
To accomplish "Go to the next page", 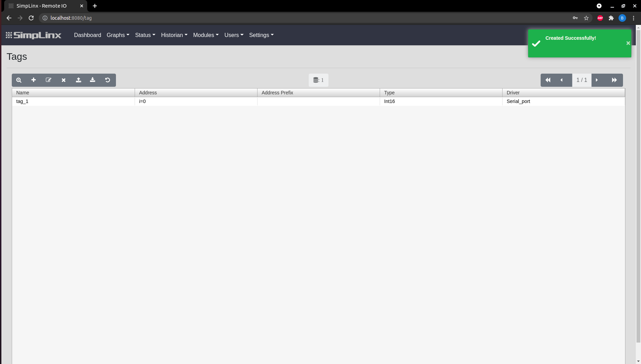I will point(597,80).
